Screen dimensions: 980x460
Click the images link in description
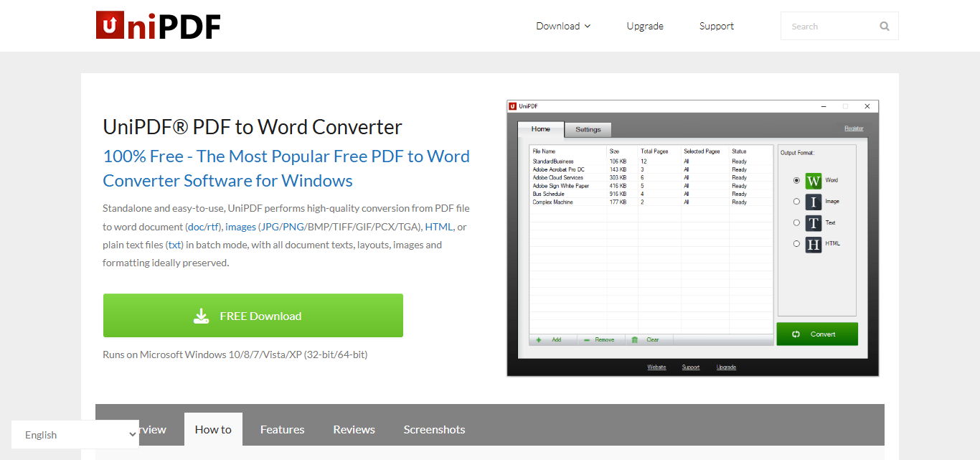[240, 227]
